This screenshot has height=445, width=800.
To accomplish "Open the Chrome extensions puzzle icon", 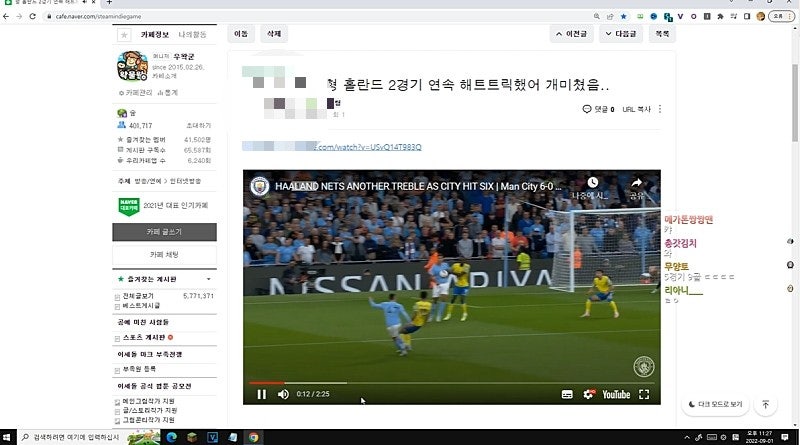I will coord(720,16).
